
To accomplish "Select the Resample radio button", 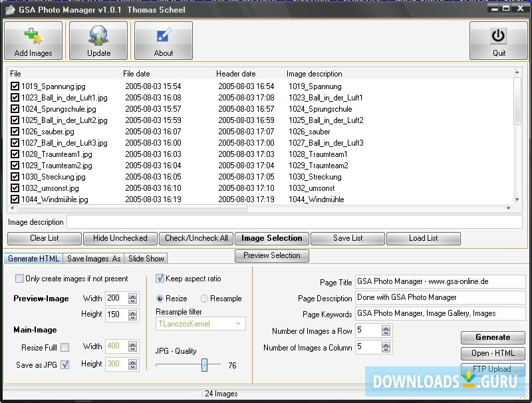I will click(205, 299).
